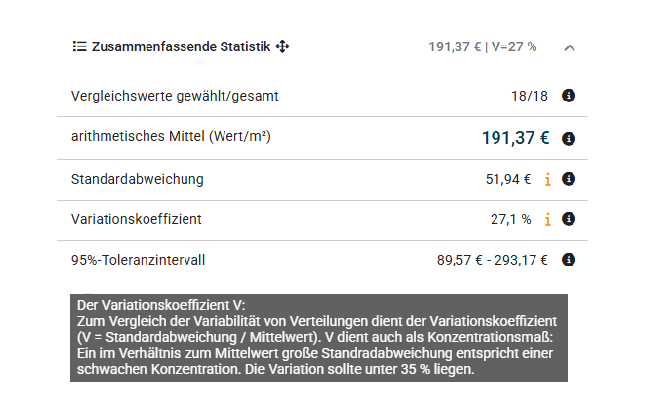Open black info icon in Standardabweichung row

pos(568,179)
